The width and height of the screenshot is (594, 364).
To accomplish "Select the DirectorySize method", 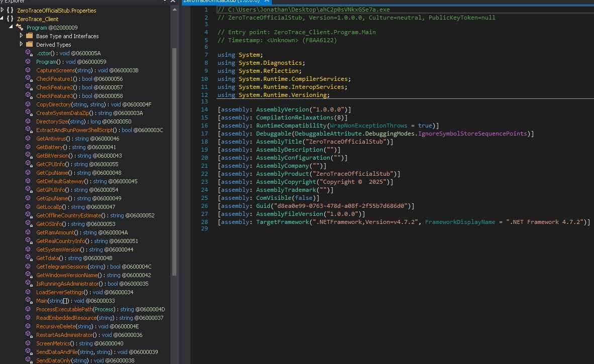I will pyautogui.click(x=84, y=122).
